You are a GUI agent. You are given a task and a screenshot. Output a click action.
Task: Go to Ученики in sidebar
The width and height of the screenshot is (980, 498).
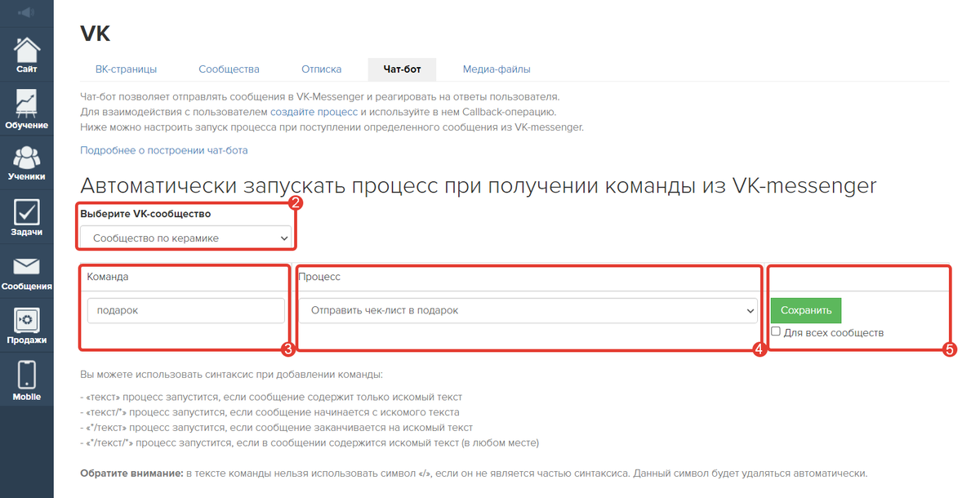point(26,162)
